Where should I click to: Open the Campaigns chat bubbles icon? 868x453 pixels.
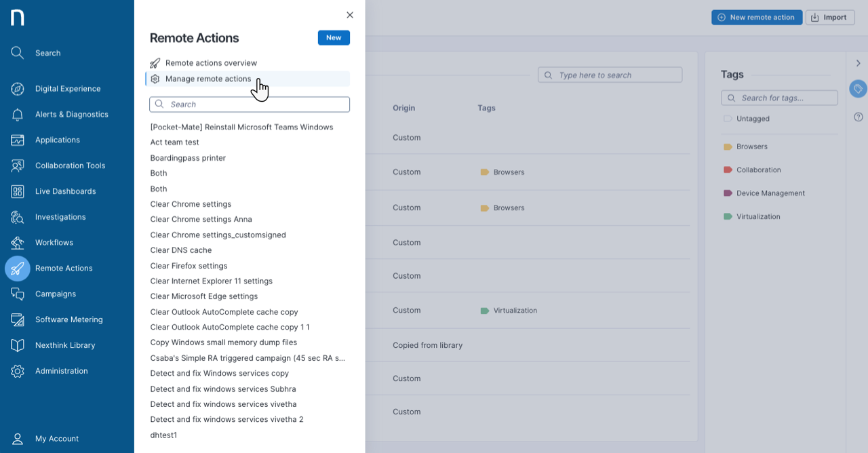click(x=18, y=294)
